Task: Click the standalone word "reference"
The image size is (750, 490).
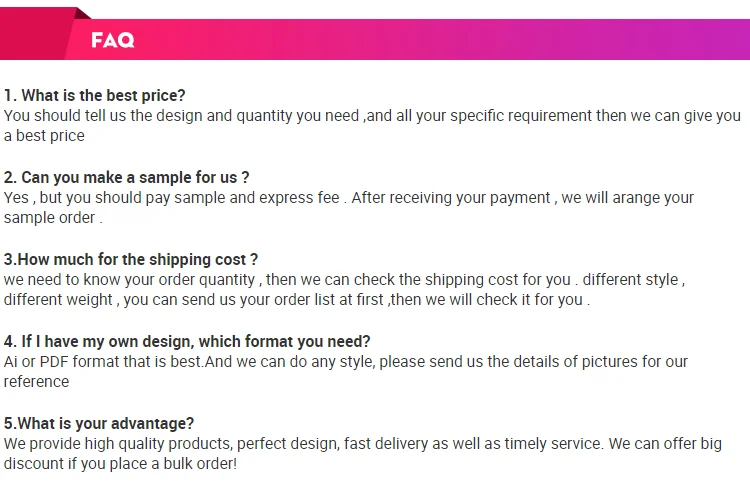Action: click(x=36, y=382)
